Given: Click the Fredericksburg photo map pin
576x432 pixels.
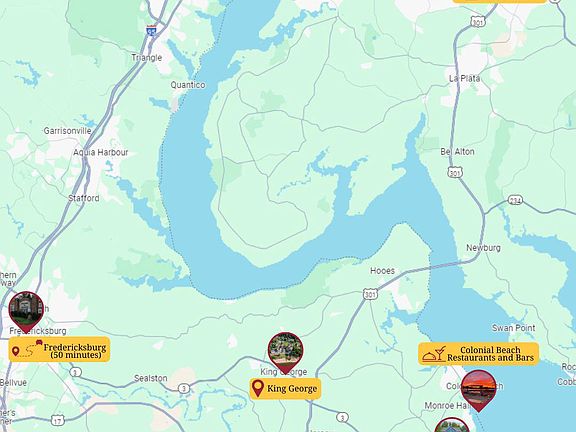Looking at the screenshot, I should (26, 312).
